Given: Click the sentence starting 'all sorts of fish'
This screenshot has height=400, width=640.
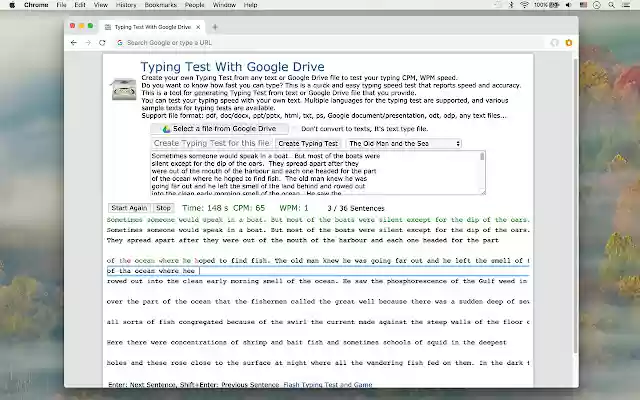Looking at the screenshot, I should [318, 322].
